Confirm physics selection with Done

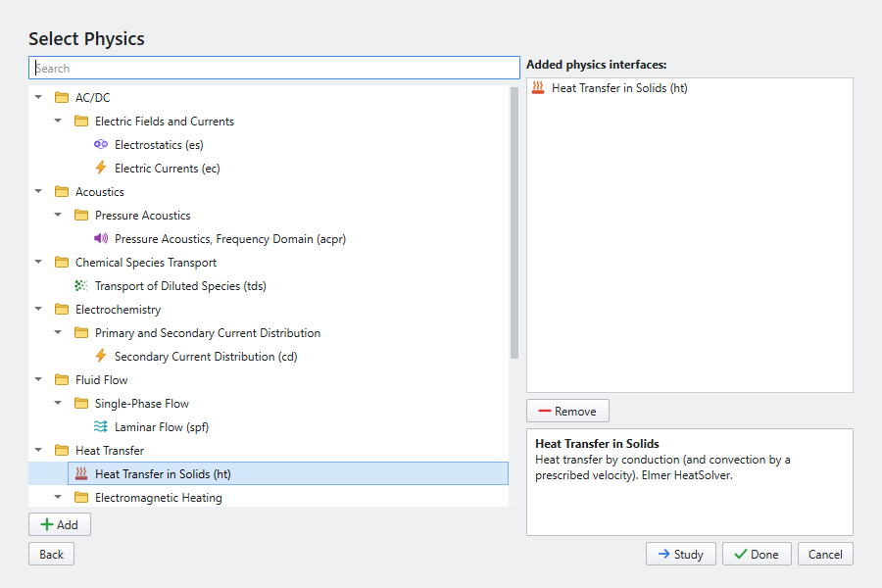pos(757,555)
